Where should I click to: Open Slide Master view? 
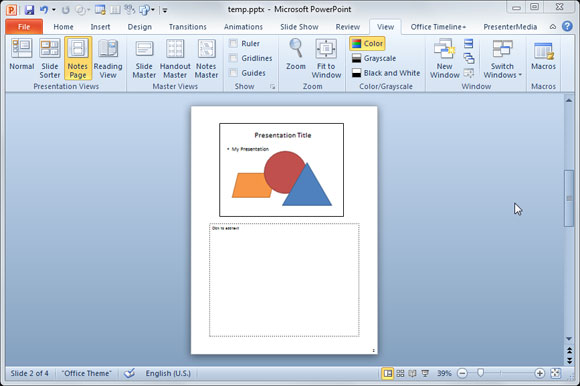[144, 58]
